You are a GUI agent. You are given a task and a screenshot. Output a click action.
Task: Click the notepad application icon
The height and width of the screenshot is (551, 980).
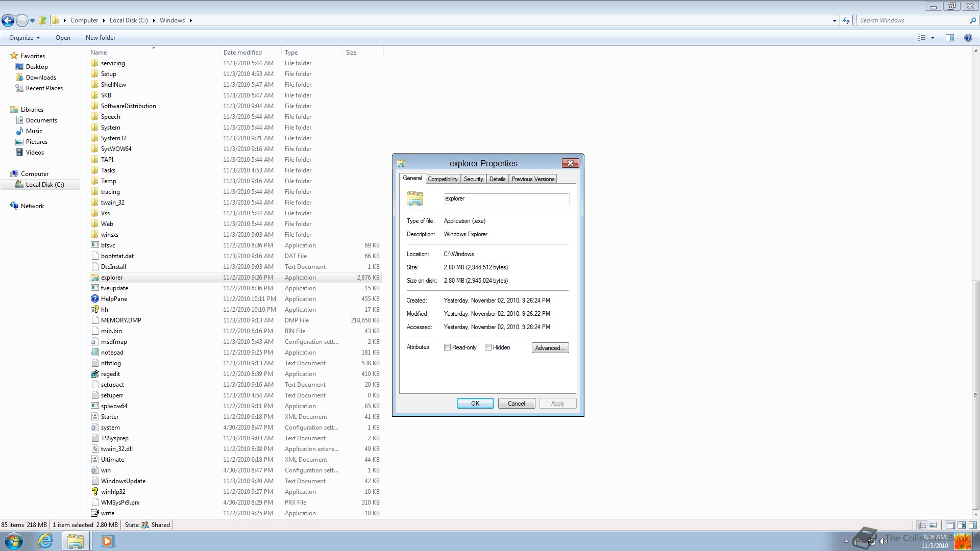pyautogui.click(x=94, y=353)
